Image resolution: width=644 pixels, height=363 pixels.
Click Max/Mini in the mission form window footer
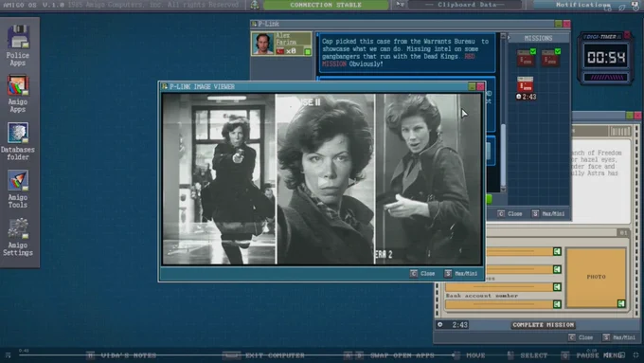pos(619,337)
